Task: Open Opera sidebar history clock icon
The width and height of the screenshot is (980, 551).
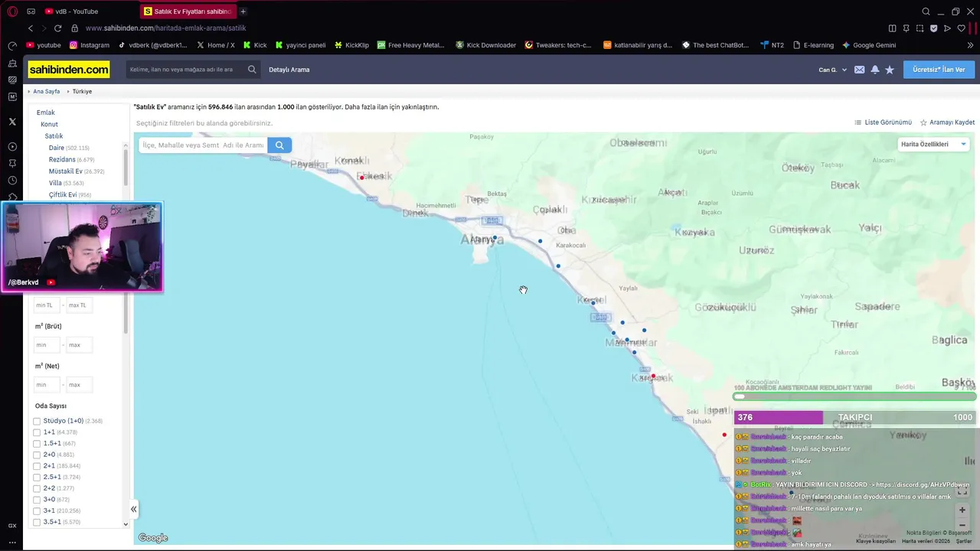Action: [x=12, y=181]
